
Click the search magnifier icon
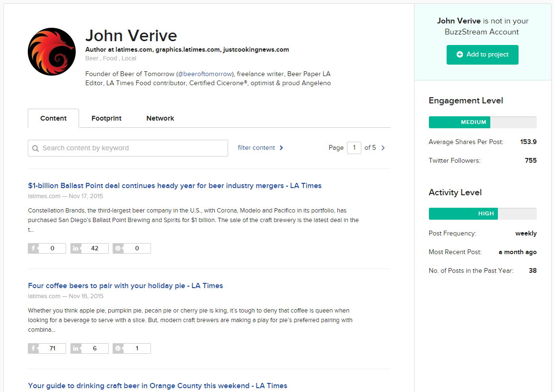click(36, 148)
